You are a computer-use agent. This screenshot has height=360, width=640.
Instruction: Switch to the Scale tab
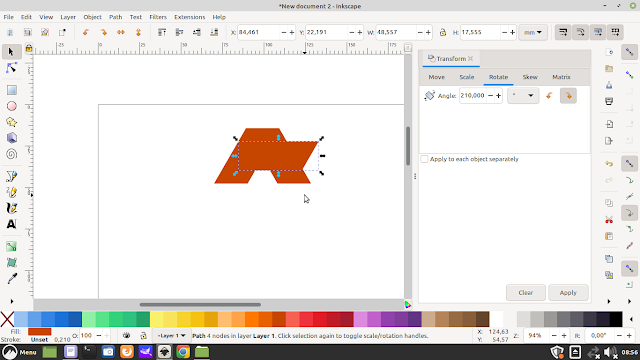(467, 77)
